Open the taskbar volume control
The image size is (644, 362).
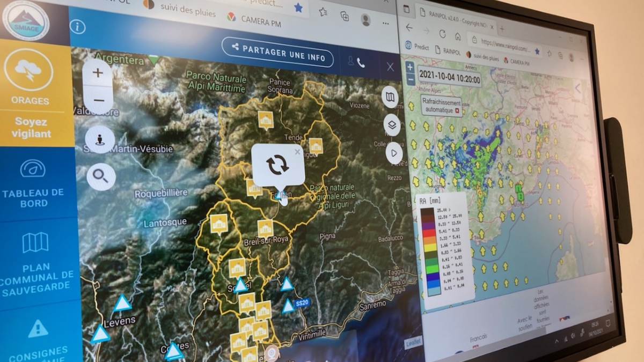click(x=573, y=335)
